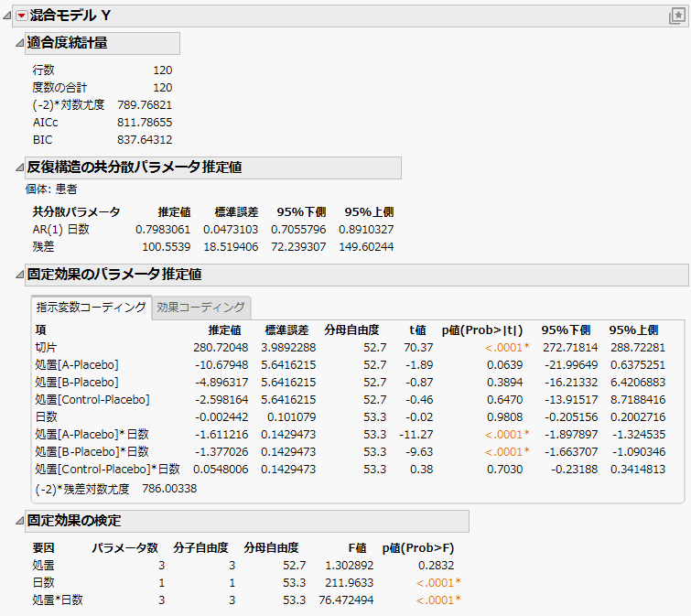Select the AICc value 811.78655

click(x=145, y=123)
